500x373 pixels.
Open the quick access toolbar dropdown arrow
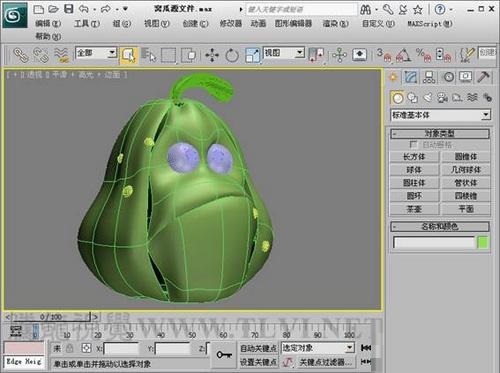point(125,9)
